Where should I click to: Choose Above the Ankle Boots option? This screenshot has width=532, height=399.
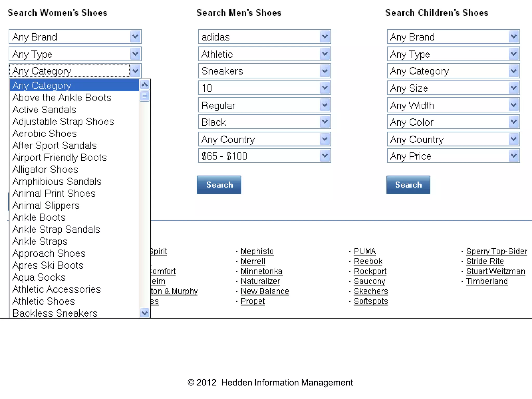pyautogui.click(x=74, y=98)
